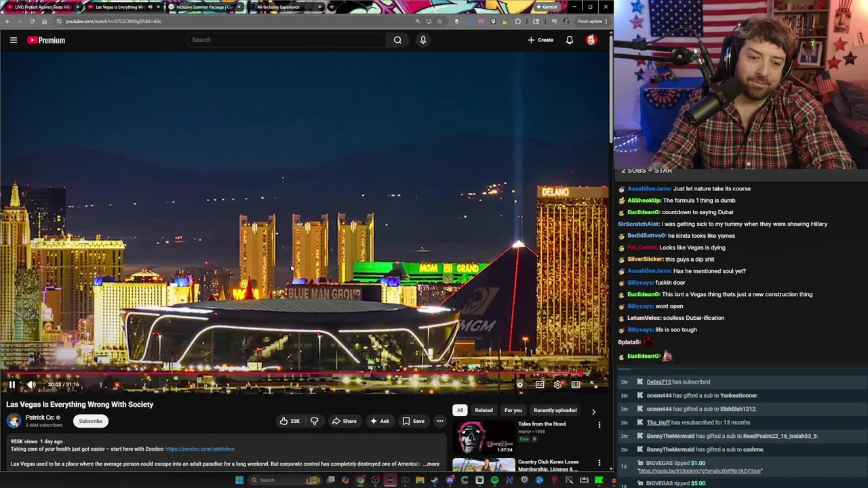Open the video player settings gear
Screen dimensions: 868x488
558,384
